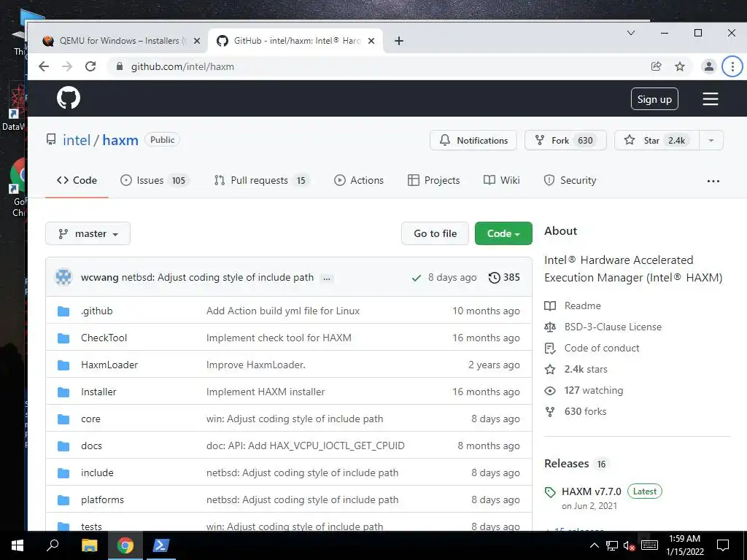The height and width of the screenshot is (560, 747).
Task: Open the Pull requests tab
Action: [262, 181]
